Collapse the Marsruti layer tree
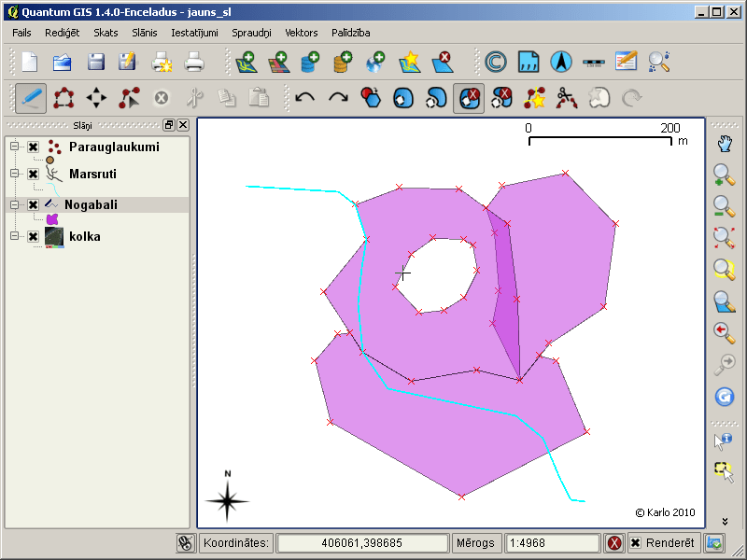 click(15, 174)
